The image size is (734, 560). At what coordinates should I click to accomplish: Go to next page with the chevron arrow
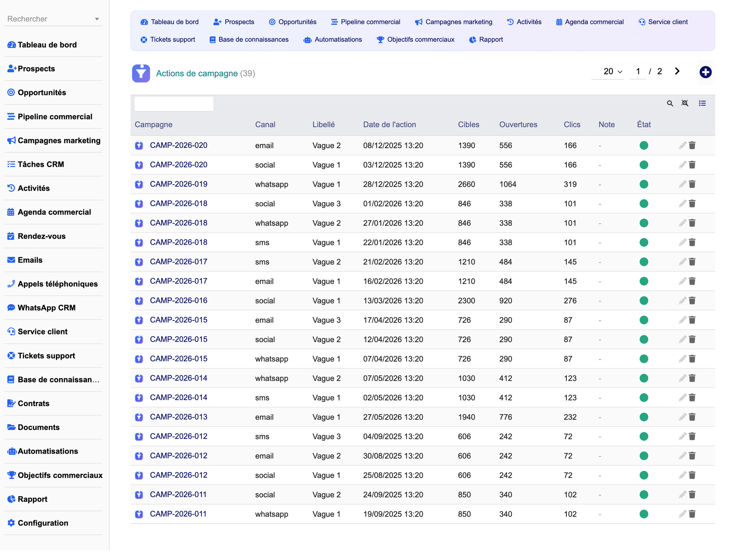[x=677, y=71]
